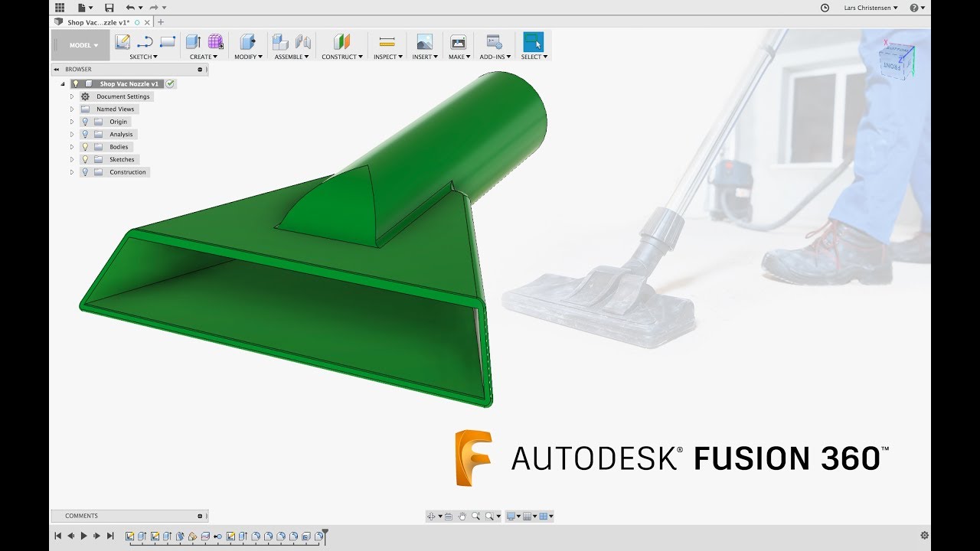Expand the Named Views node
The height and width of the screenshot is (551, 980).
pos(72,109)
